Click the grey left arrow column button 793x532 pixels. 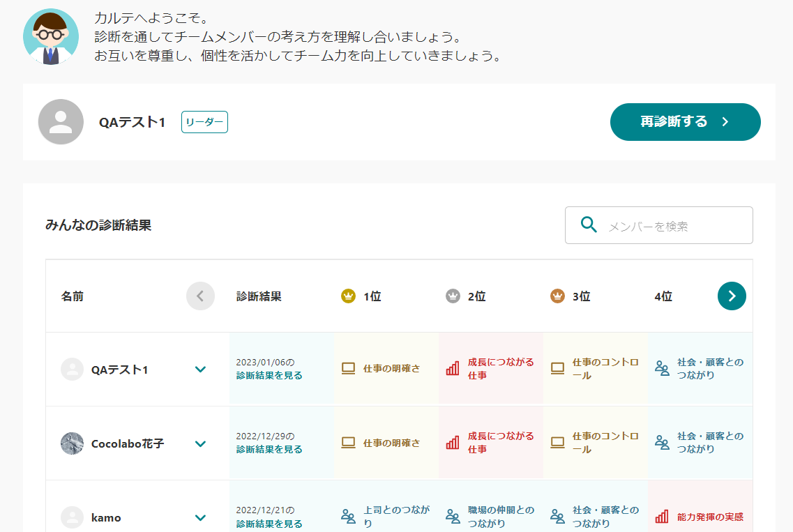200,296
